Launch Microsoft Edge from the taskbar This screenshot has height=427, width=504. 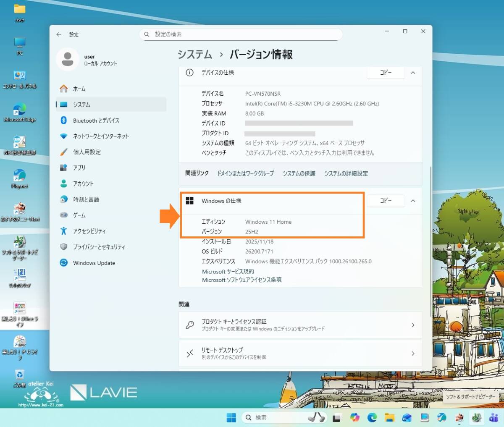tap(372, 417)
